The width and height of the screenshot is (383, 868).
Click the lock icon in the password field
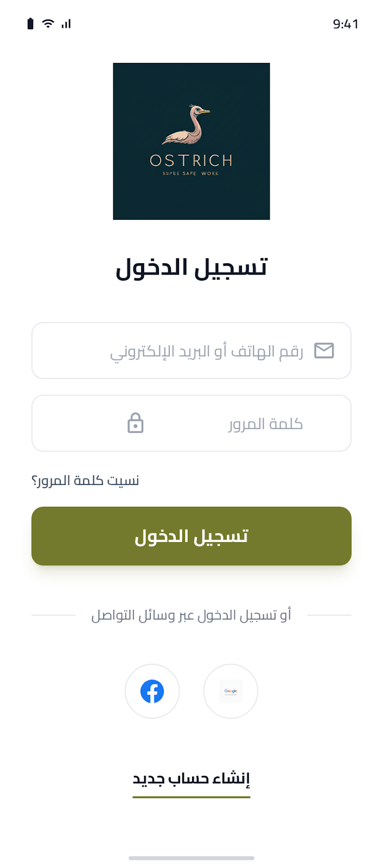coord(135,423)
